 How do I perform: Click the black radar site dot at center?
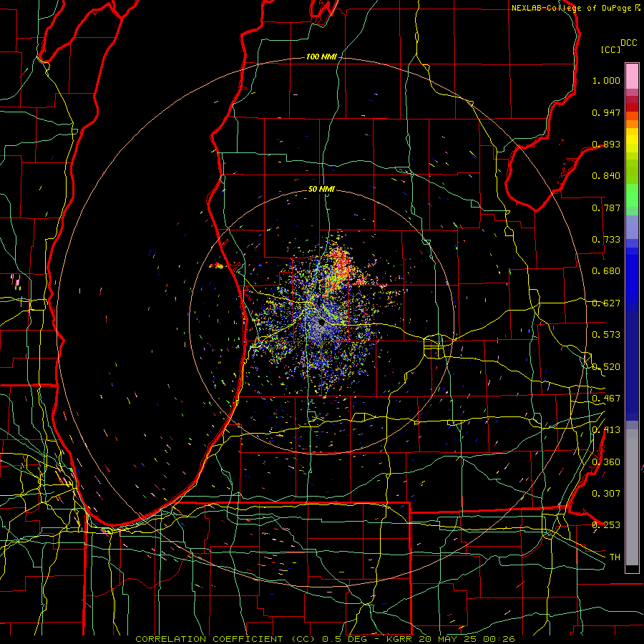click(x=321, y=323)
